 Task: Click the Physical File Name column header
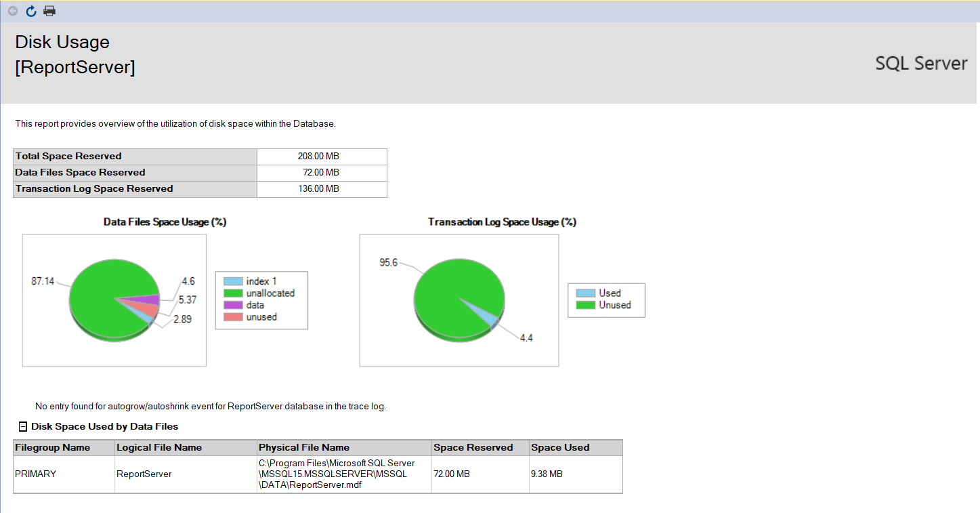(x=344, y=447)
